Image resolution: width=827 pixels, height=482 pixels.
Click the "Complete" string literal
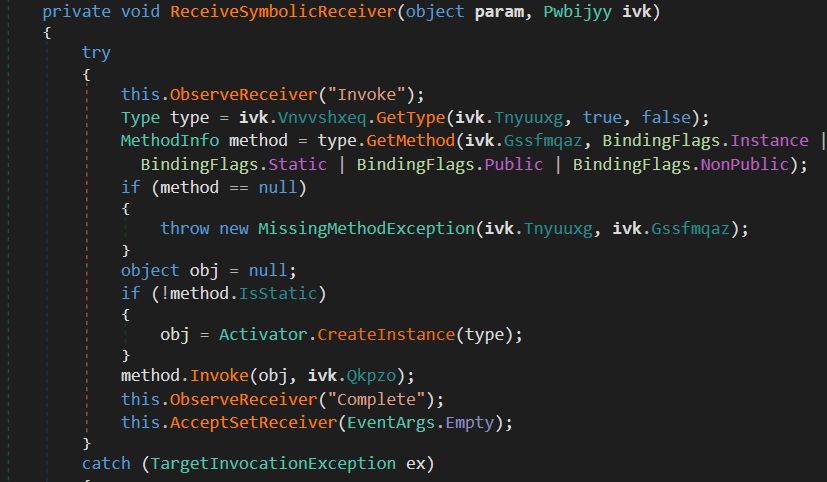[377, 399]
